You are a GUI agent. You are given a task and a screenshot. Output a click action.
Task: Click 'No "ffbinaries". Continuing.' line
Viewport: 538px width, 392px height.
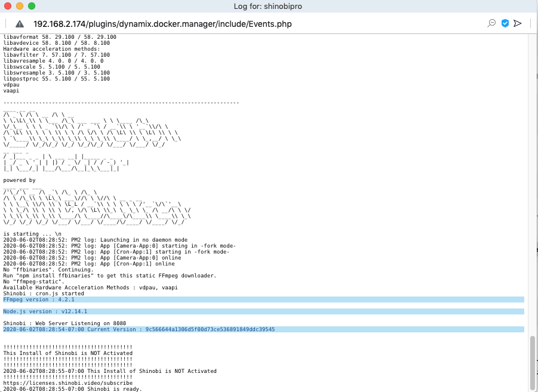48,270
